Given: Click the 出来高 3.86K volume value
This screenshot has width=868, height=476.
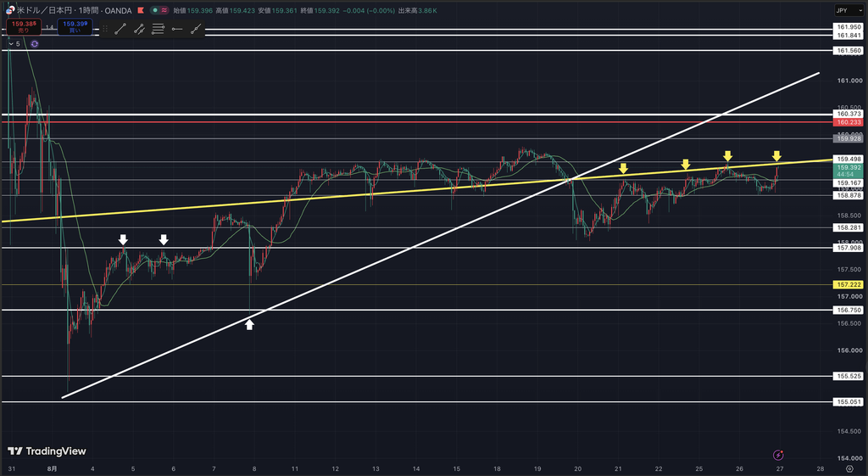Looking at the screenshot, I should coord(417,10).
